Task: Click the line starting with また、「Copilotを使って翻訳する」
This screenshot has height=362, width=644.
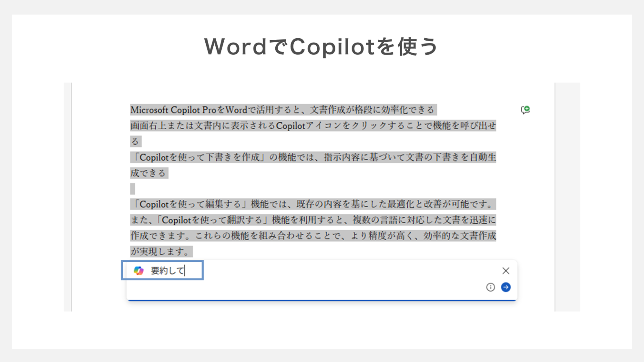Action: coord(313,220)
